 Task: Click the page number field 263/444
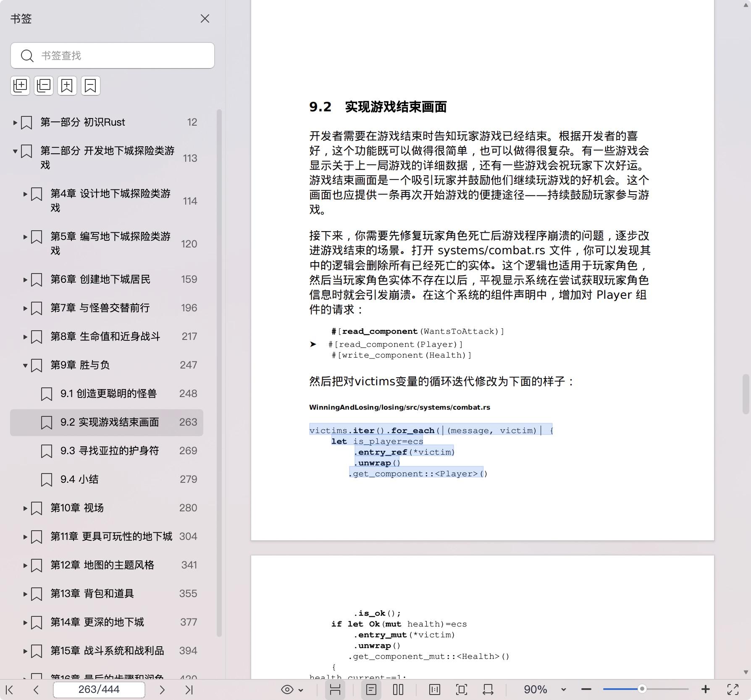(99, 689)
